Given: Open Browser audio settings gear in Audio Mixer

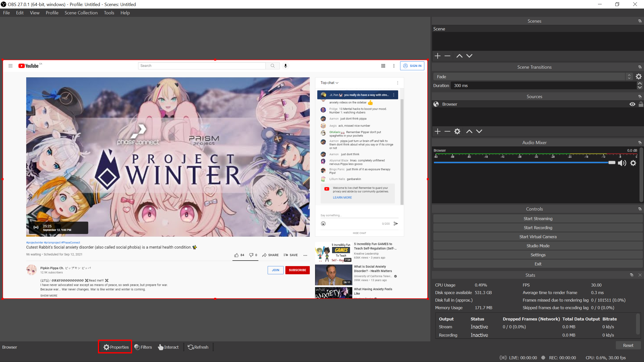Looking at the screenshot, I should (x=633, y=163).
